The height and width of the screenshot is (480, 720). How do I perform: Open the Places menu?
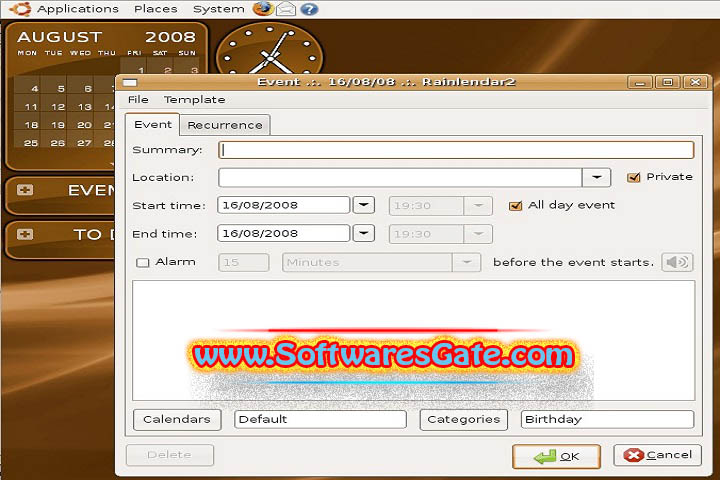[156, 9]
